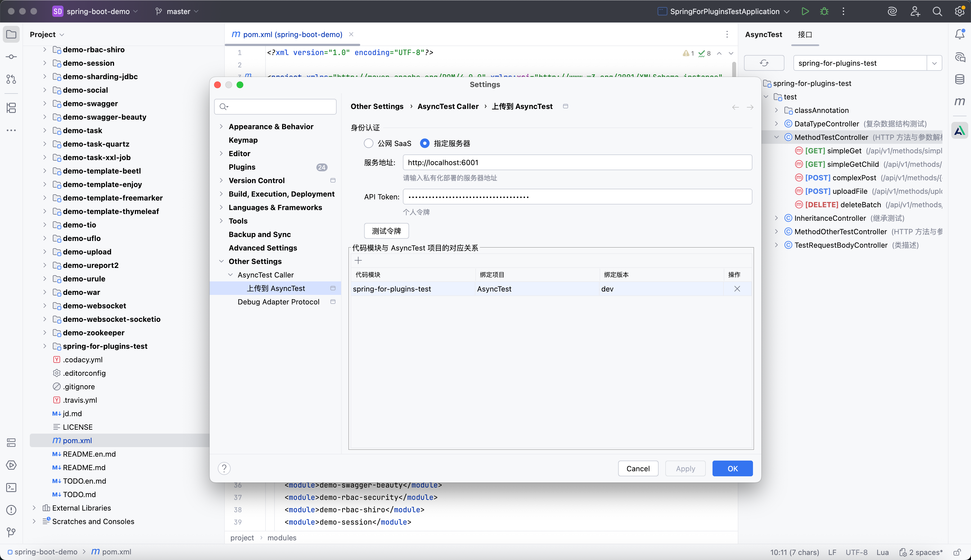Image resolution: width=971 pixels, height=560 pixels.
Task: Click the Debug bug icon
Action: [824, 11]
